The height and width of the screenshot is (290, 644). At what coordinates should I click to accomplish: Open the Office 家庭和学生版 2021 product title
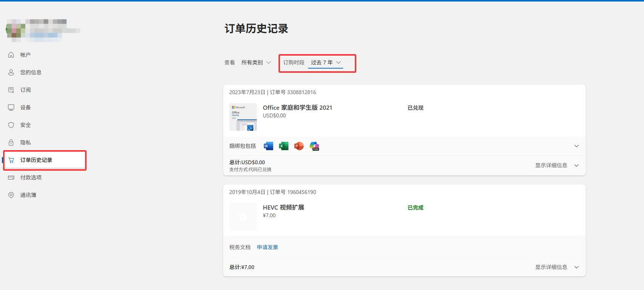[x=298, y=108]
